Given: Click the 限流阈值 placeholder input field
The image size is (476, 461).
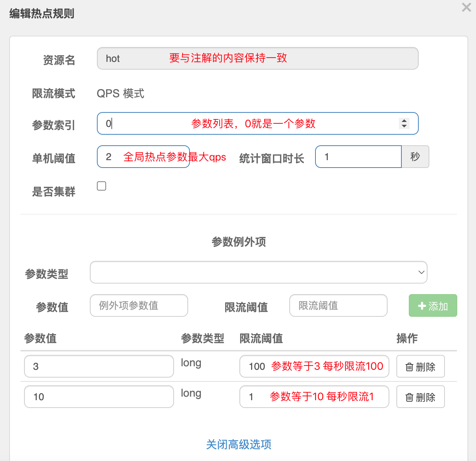Looking at the screenshot, I should 338,305.
